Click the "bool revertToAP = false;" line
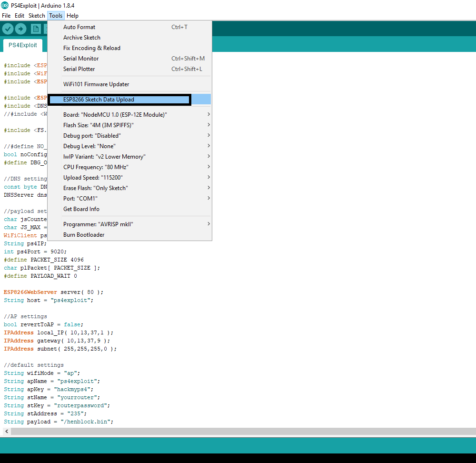 pyautogui.click(x=43, y=324)
